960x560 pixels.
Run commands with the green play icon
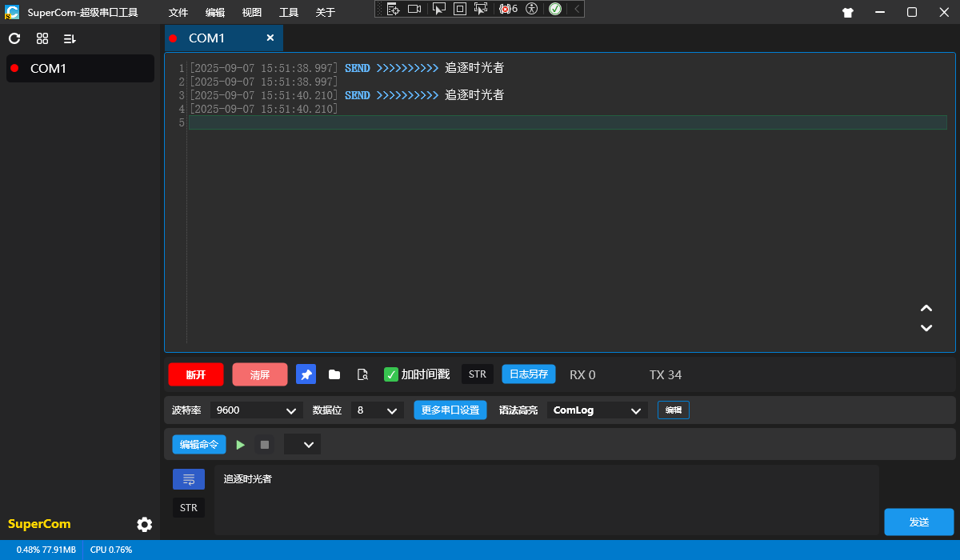click(241, 444)
